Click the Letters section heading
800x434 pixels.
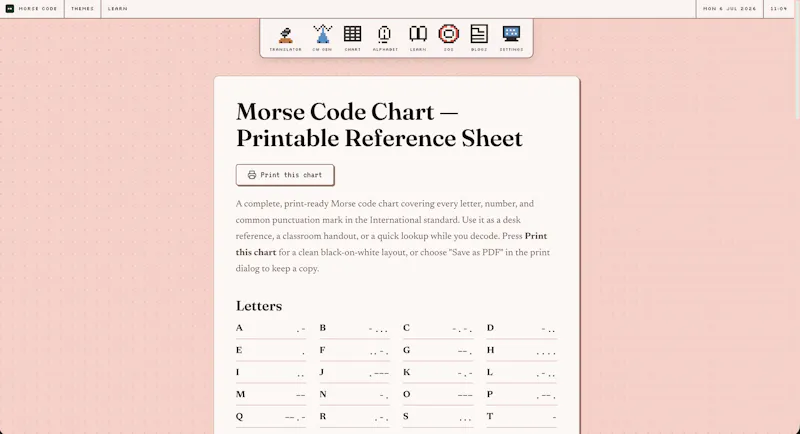pos(259,306)
